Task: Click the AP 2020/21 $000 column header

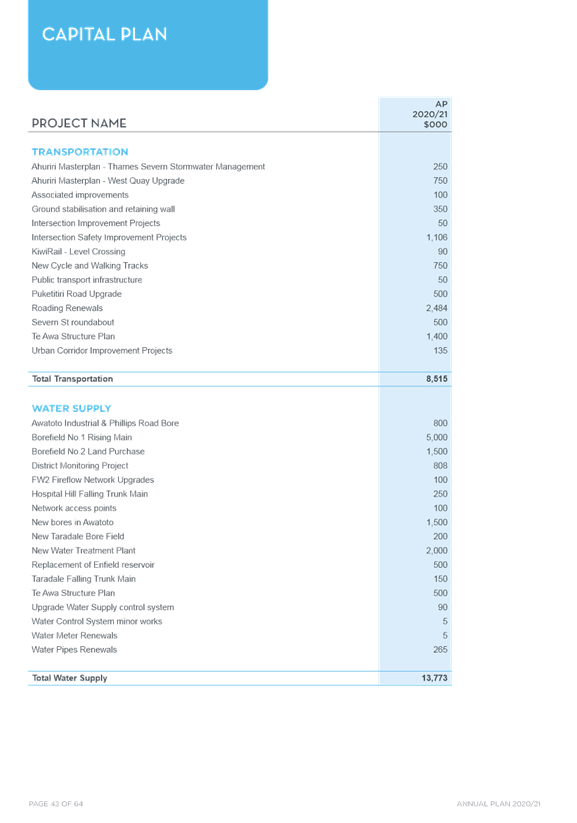Action: pos(429,114)
